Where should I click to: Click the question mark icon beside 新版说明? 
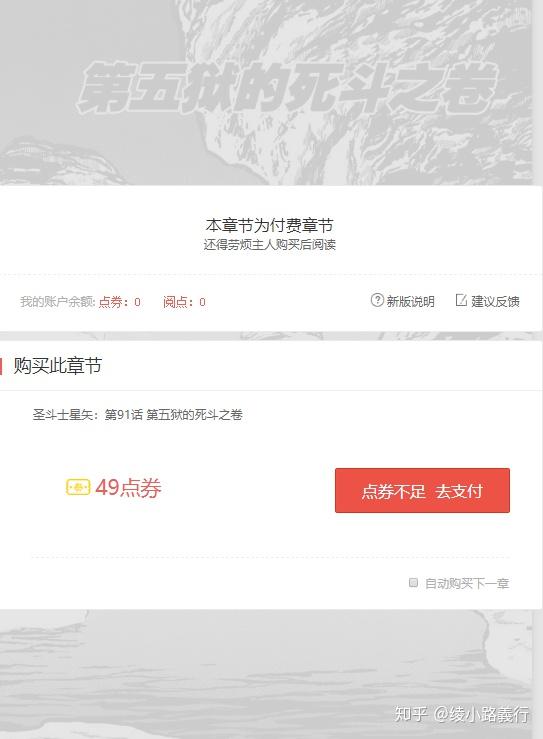click(377, 300)
